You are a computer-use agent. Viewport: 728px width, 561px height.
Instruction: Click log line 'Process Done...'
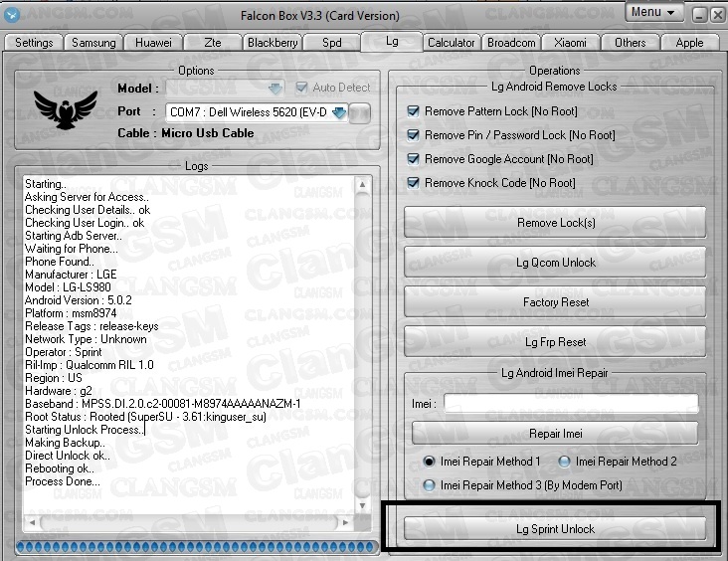pos(63,481)
